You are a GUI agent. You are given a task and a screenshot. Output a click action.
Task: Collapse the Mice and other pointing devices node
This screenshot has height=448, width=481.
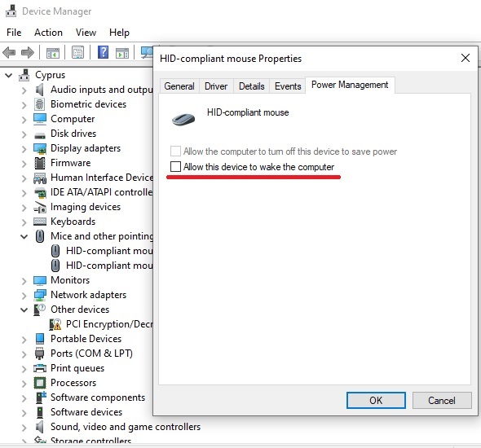24,236
